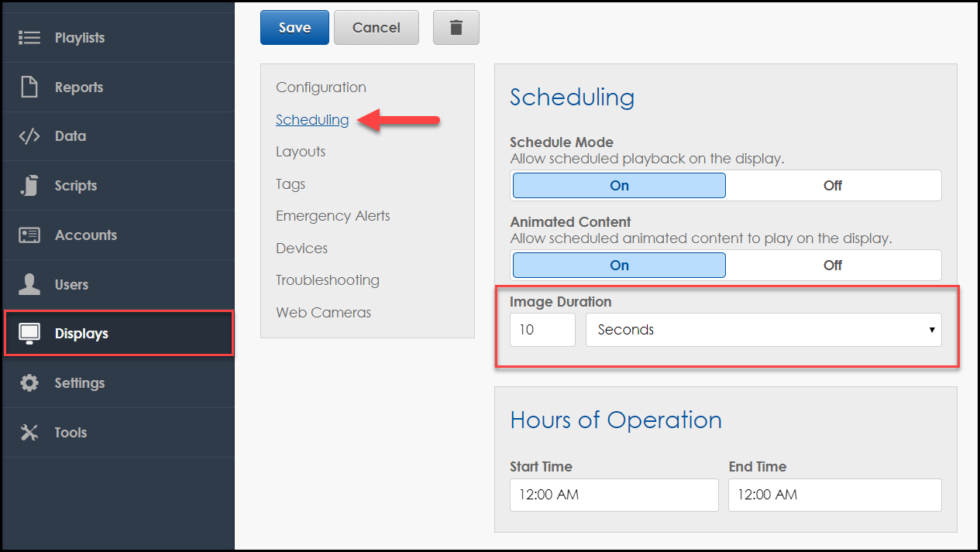Open the Seconds unit dropdown
The height and width of the screenshot is (552, 980).
(x=763, y=330)
